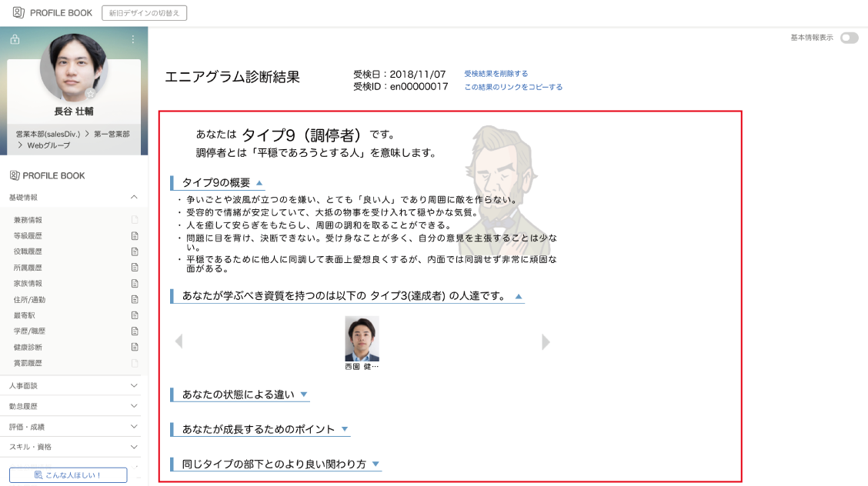Toggle the 基本情報表示 switch

coord(849,38)
